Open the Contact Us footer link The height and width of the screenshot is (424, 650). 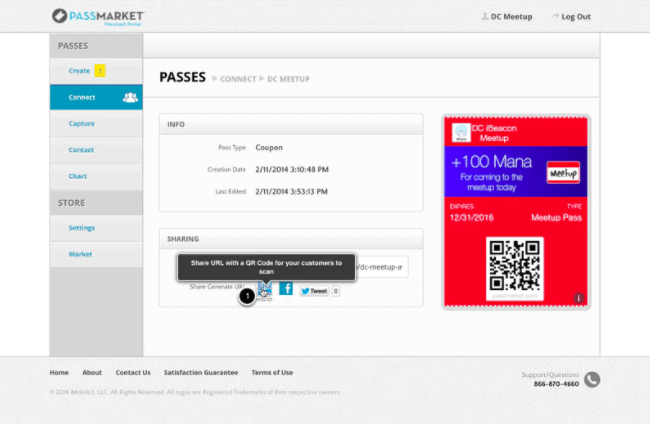[133, 373]
